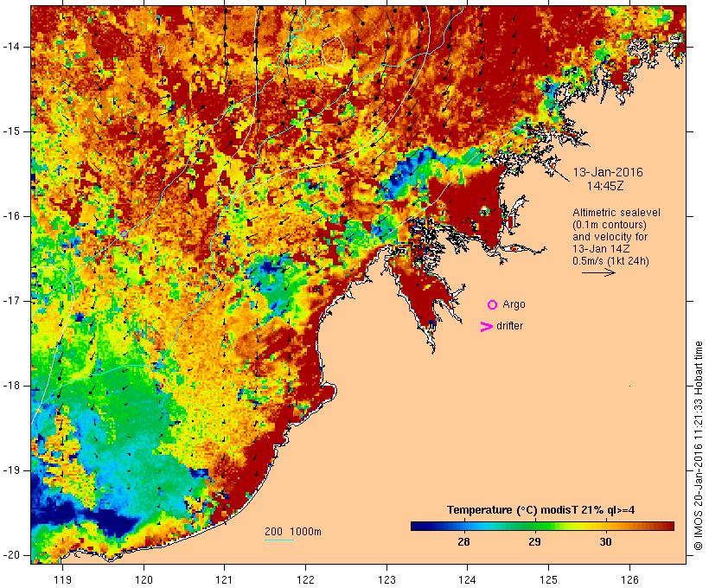The image size is (709, 588).
Task: Click the 0.5m/s velocity scale arrow
Action: pyautogui.click(x=598, y=272)
